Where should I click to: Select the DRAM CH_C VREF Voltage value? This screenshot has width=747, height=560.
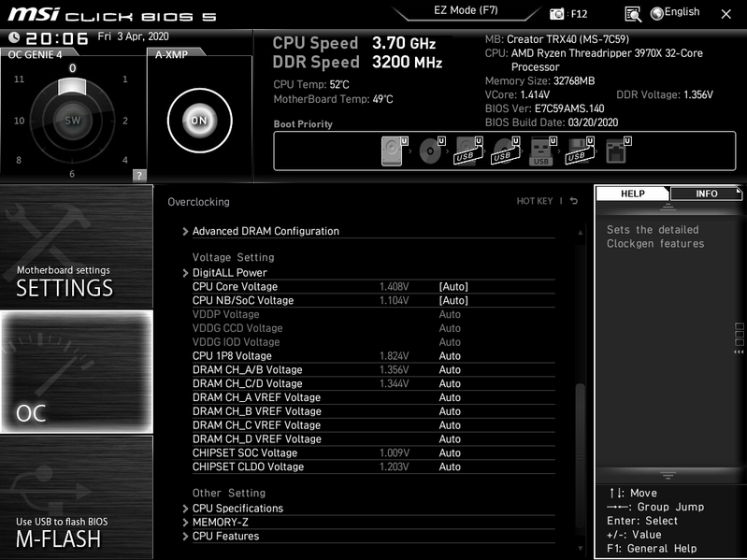coord(450,424)
